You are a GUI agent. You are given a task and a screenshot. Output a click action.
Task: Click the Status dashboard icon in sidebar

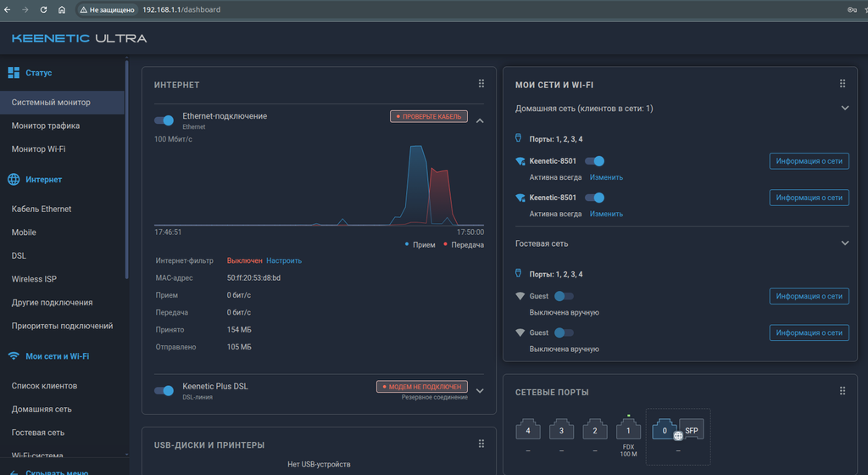click(14, 73)
